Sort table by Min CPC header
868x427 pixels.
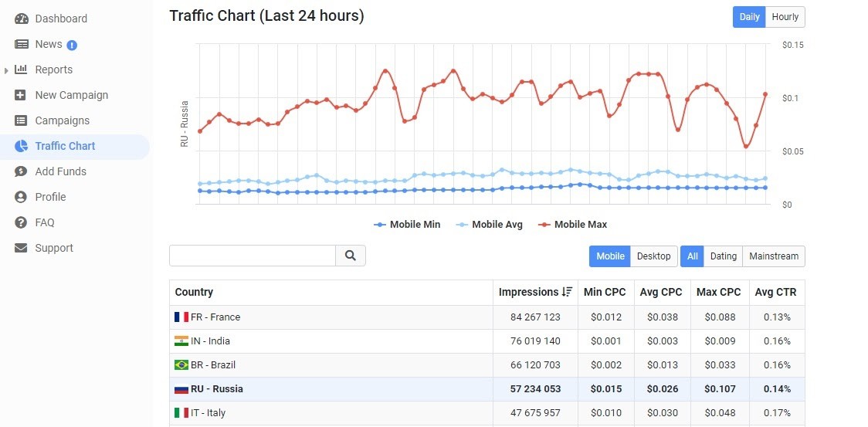(x=605, y=292)
